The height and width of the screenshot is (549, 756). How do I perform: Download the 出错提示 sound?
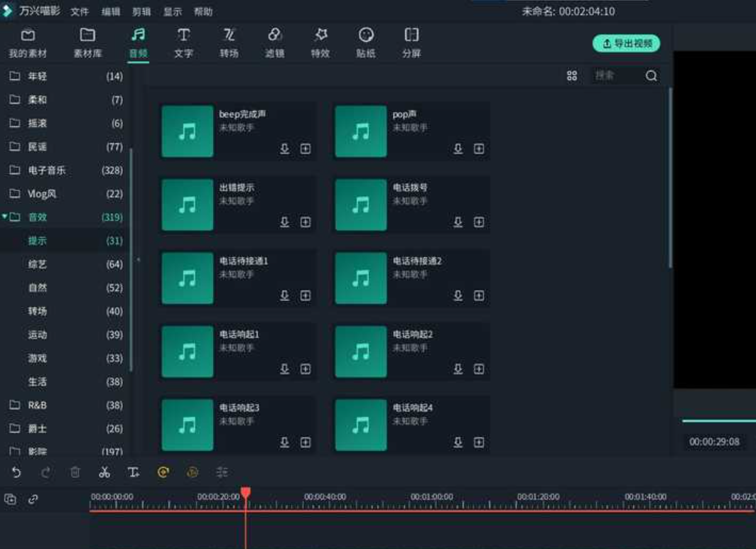(x=285, y=222)
